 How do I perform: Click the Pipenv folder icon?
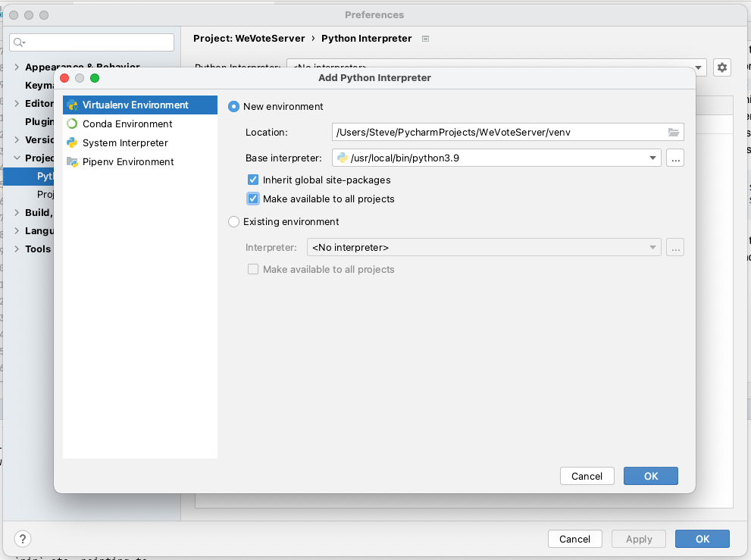72,162
